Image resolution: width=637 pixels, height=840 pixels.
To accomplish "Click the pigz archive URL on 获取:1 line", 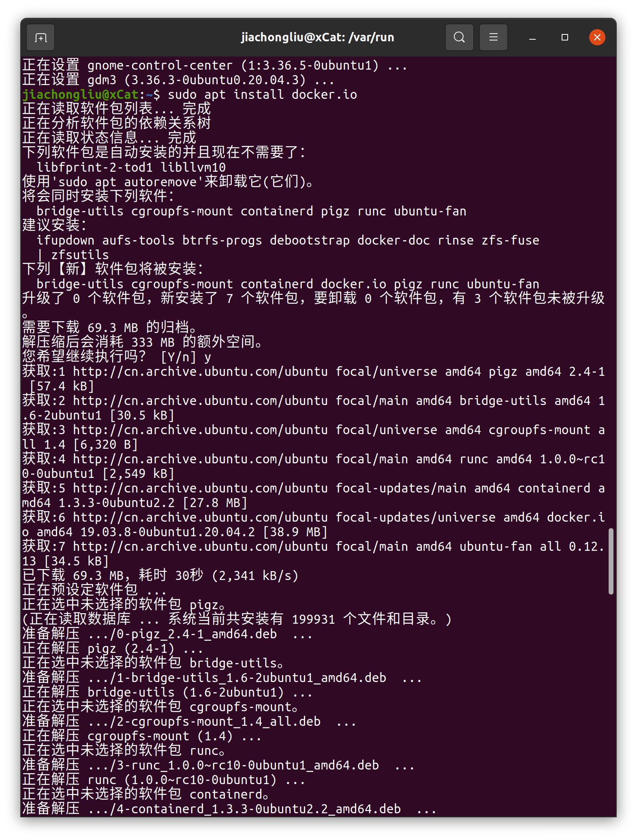I will tap(200, 371).
